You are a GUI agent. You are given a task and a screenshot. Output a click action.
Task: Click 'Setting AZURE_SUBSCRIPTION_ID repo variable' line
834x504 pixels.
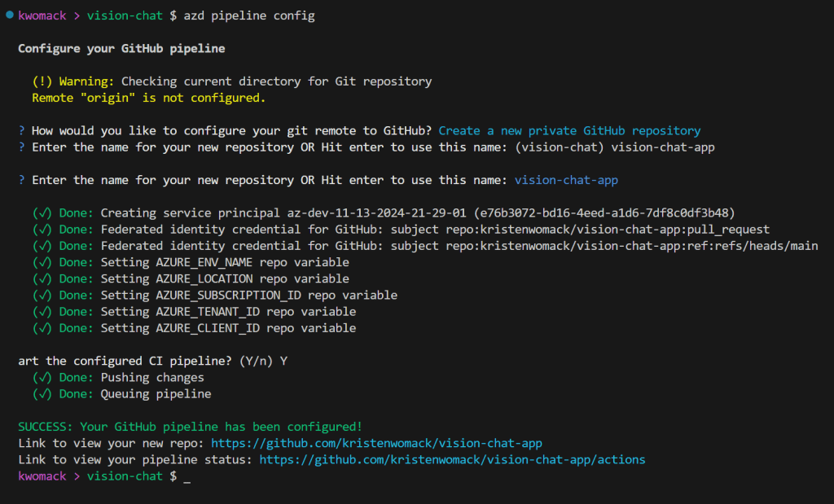[215, 296]
